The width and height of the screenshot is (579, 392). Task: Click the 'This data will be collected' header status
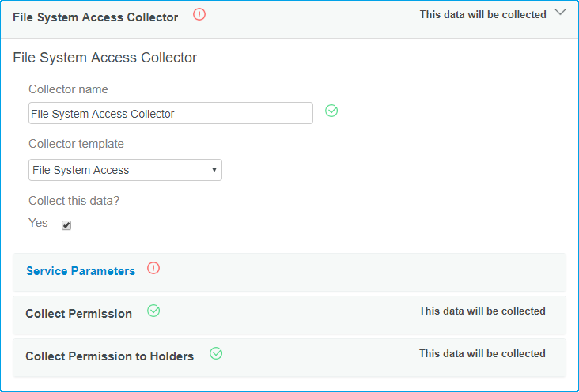[x=482, y=15]
